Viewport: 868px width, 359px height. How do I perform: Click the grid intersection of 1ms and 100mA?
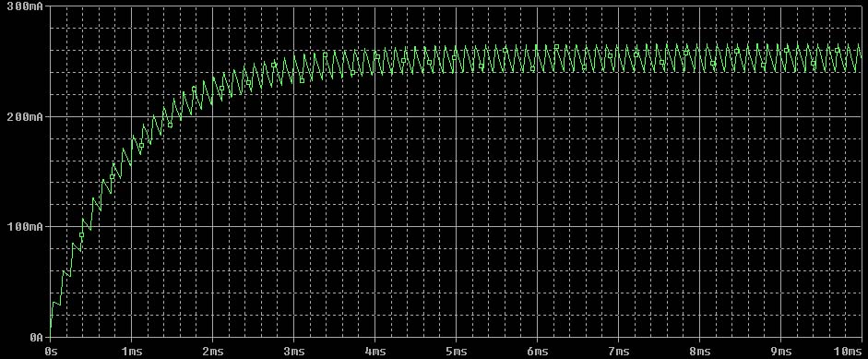[x=131, y=227]
